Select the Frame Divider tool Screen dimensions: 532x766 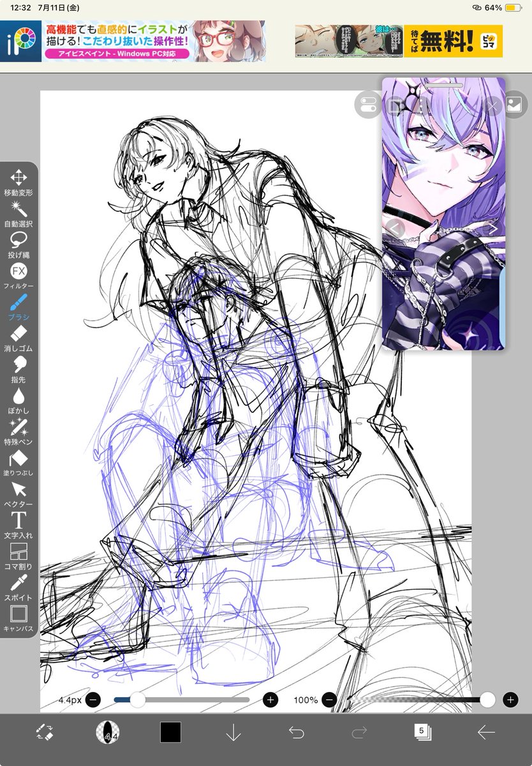click(x=18, y=557)
